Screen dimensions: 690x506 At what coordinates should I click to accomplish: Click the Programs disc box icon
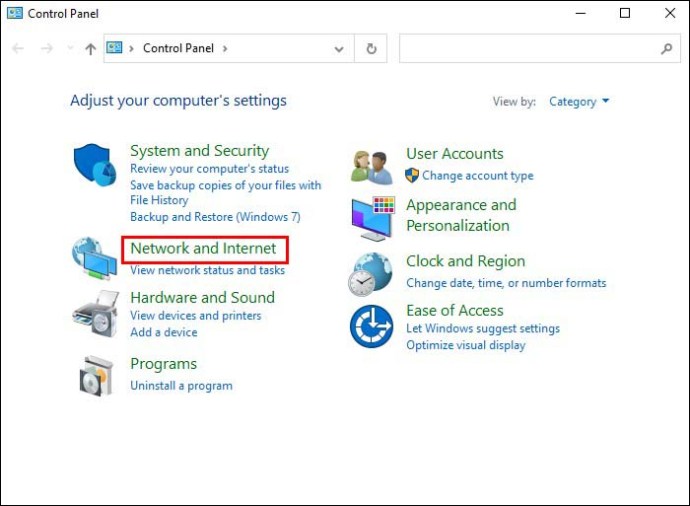coord(95,375)
